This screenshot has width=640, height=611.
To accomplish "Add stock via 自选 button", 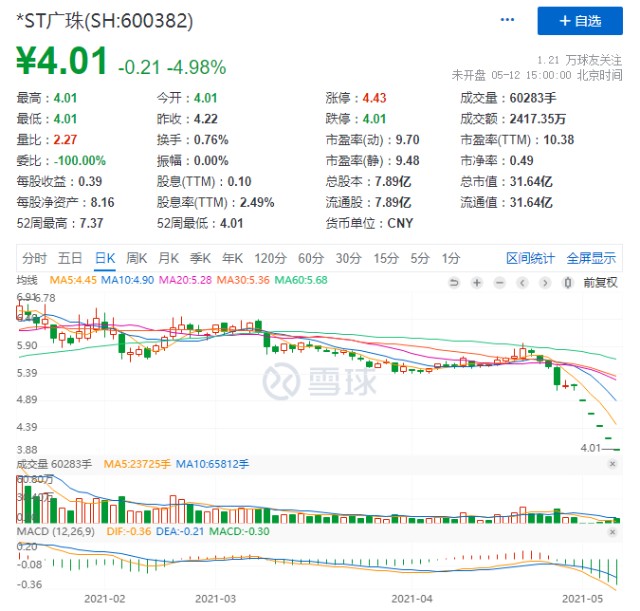I will click(580, 21).
